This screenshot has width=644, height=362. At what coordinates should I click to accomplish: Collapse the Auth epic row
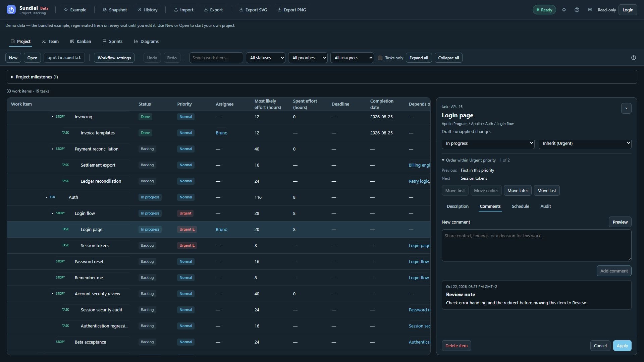click(46, 197)
